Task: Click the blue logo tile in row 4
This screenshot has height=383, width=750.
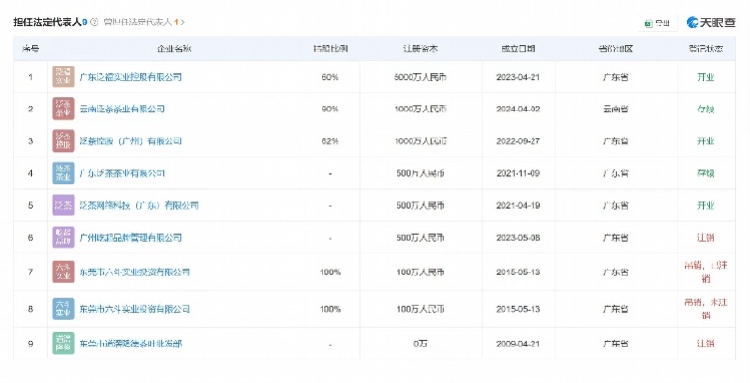Action: click(63, 173)
